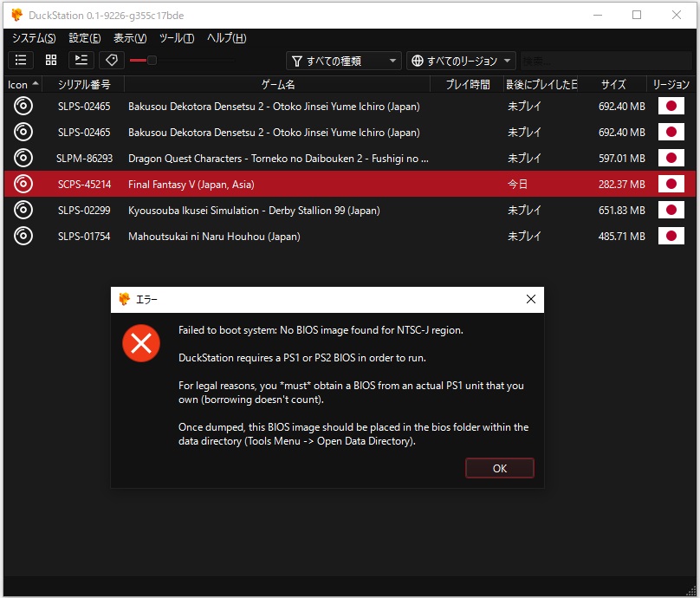Maximize the DuckStation window
This screenshot has height=598, width=700.
tap(637, 15)
